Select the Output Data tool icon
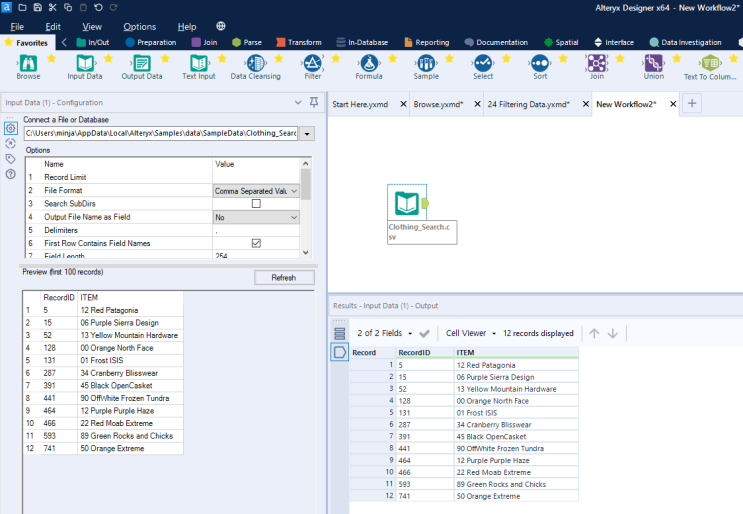Viewport: 743px width, 514px height. pos(142,63)
